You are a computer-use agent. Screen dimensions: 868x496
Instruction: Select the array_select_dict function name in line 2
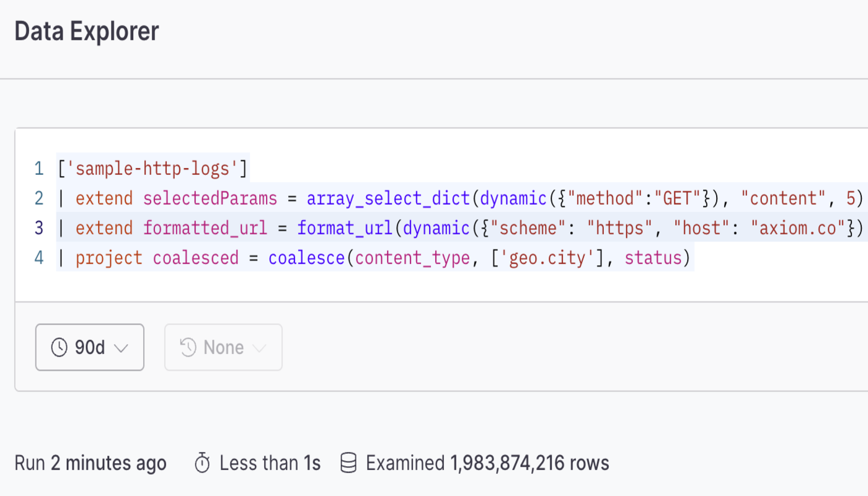point(388,198)
